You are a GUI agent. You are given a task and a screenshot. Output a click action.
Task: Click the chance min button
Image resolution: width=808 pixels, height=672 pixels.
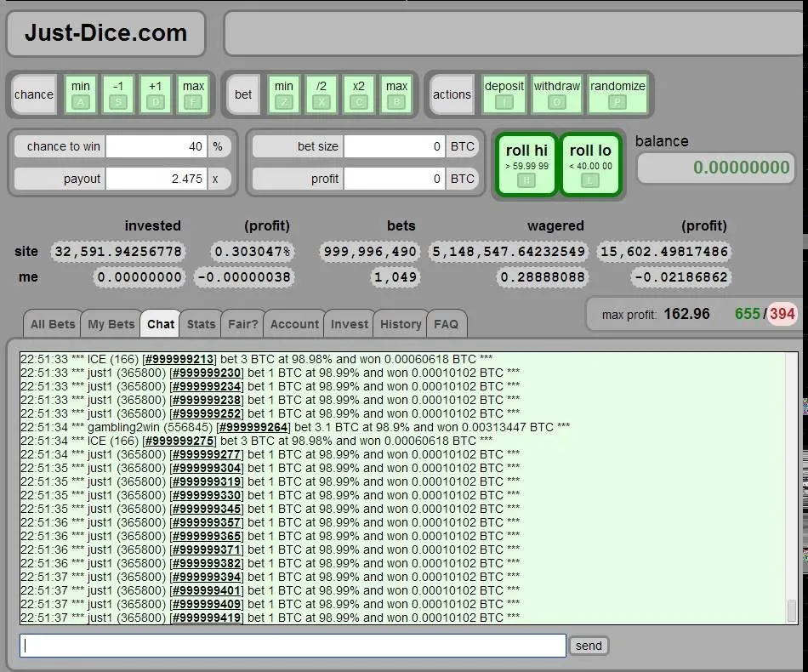81,94
